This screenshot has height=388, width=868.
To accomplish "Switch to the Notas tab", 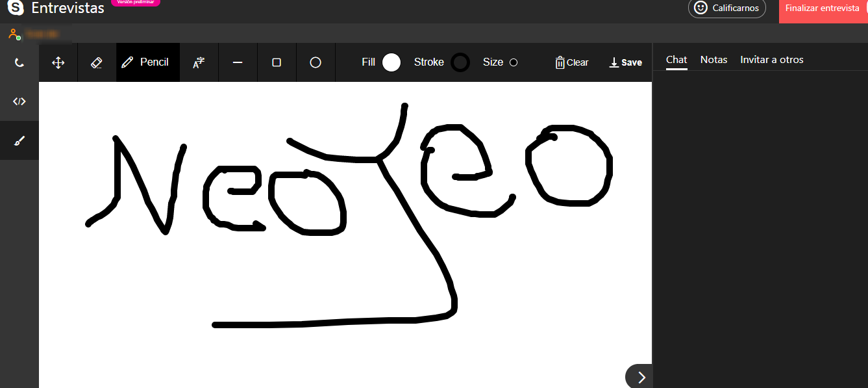I will [x=714, y=60].
